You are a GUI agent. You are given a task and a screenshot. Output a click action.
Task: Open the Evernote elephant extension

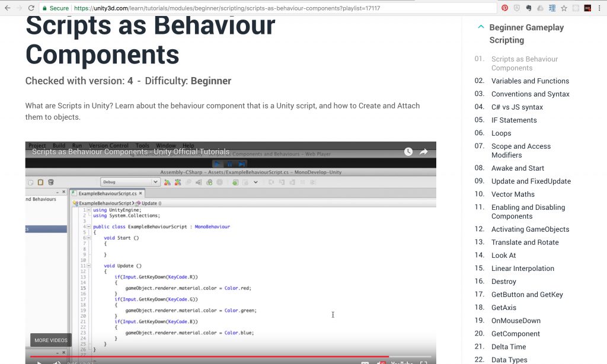coord(528,8)
